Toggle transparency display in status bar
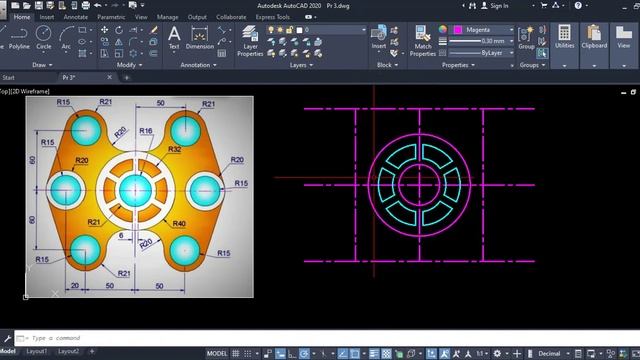The width and height of the screenshot is (640, 360). pyautogui.click(x=386, y=353)
